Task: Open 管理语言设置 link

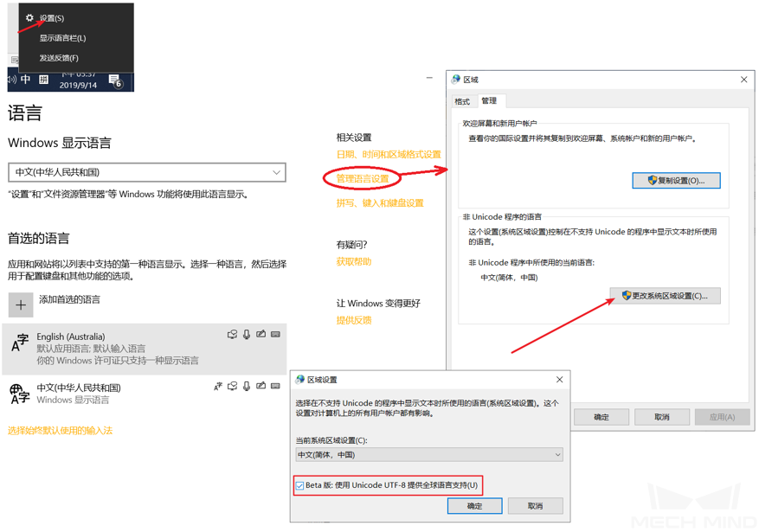Action: tap(363, 178)
